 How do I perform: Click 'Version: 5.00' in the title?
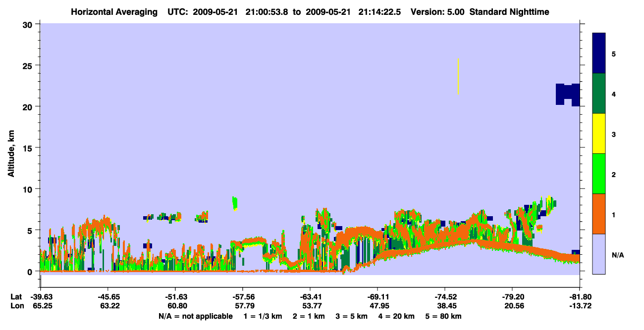(x=437, y=12)
